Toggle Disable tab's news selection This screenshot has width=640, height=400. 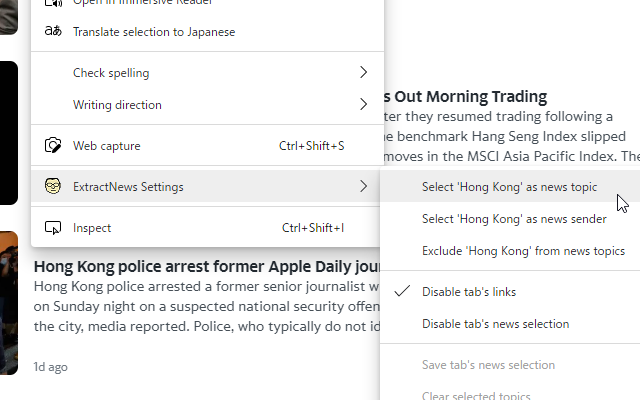pyautogui.click(x=495, y=324)
